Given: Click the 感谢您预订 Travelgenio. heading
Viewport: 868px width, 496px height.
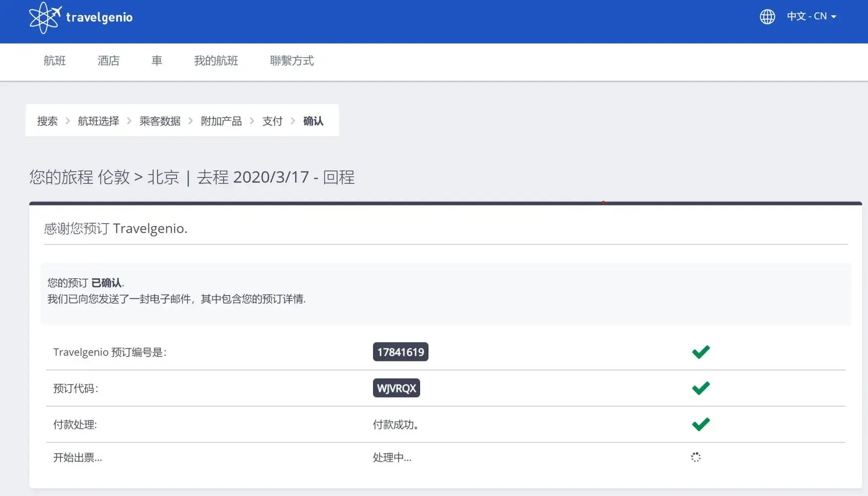Looking at the screenshot, I should (x=116, y=228).
